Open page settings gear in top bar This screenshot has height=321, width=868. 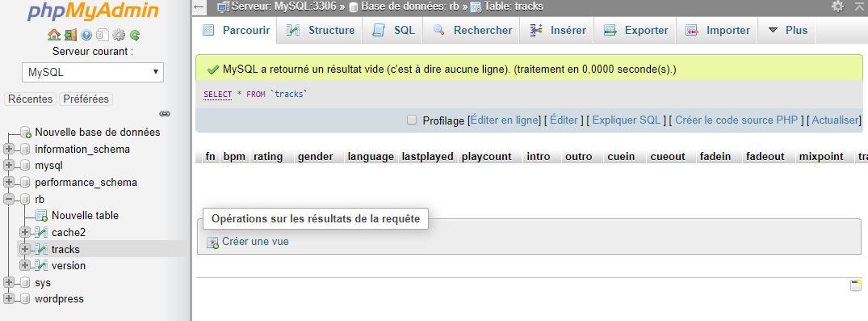pyautogui.click(x=838, y=6)
